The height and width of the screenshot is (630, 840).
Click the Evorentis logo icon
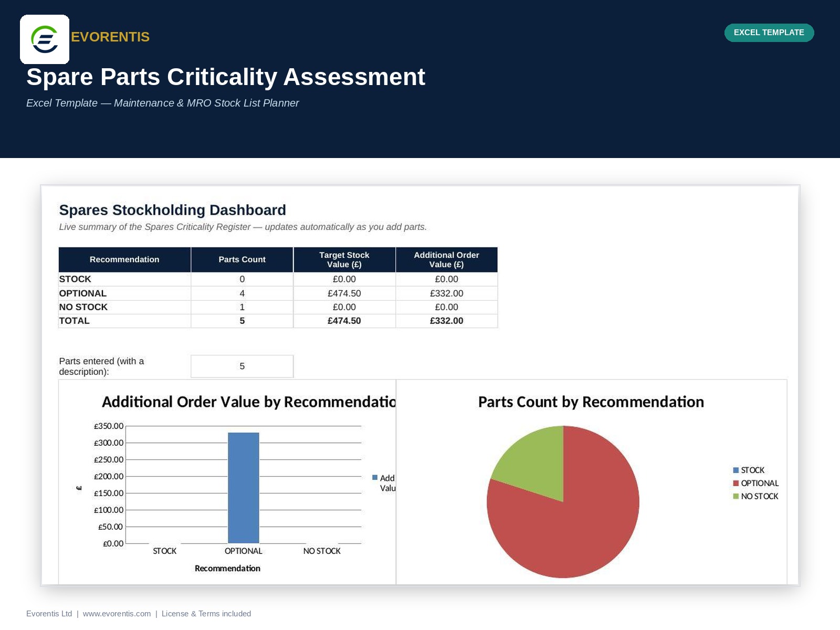click(45, 39)
